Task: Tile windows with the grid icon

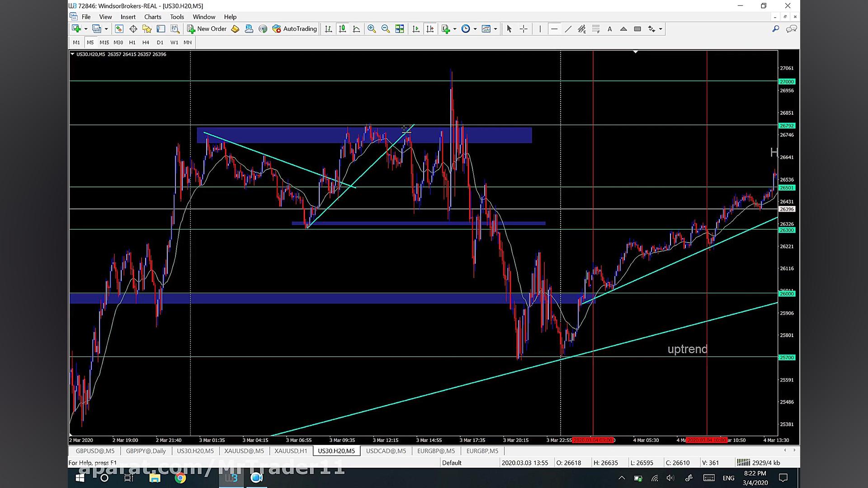Action: 400,29
